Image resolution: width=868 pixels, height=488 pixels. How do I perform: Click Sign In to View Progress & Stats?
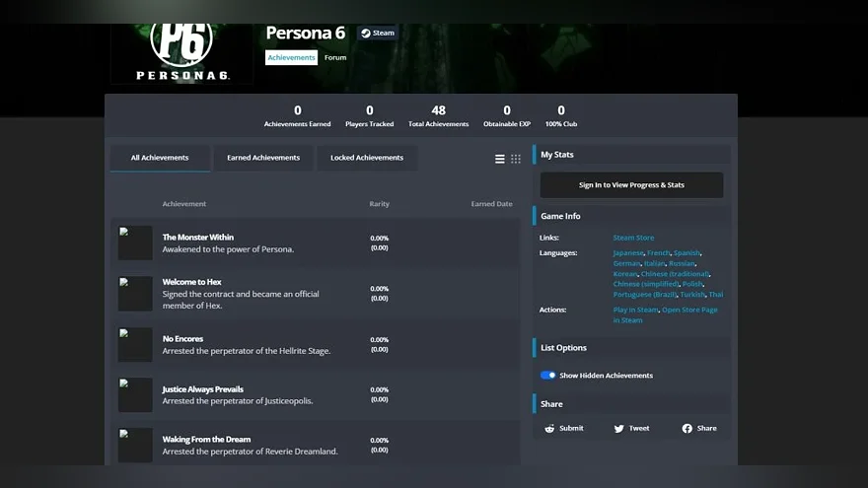click(631, 184)
